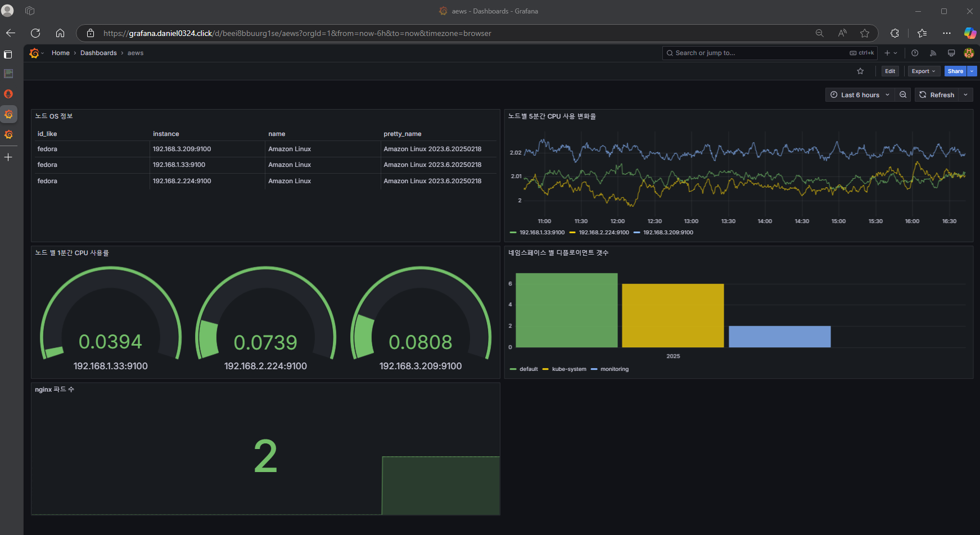Open browser profile avatar
The height and width of the screenshot is (535, 980).
click(x=8, y=11)
